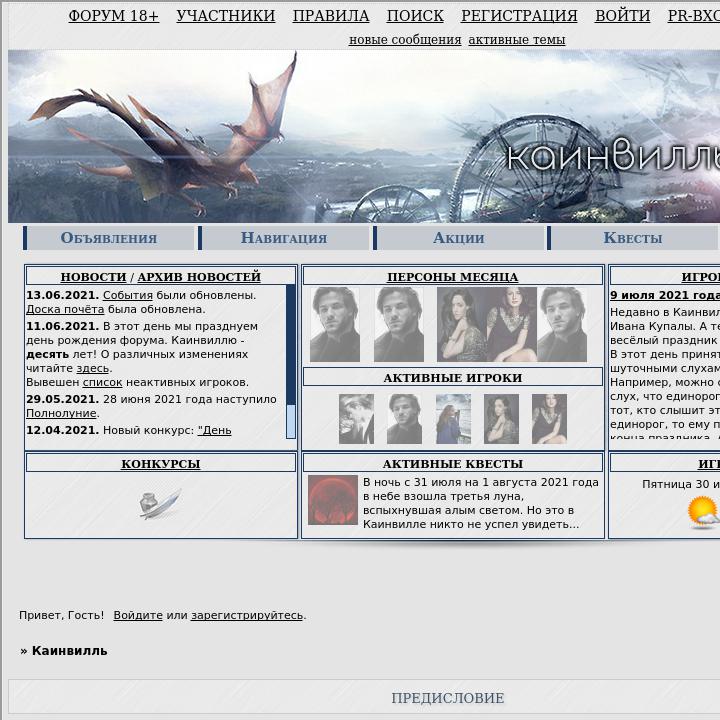Click the sun weather icon
720x720 pixels.
(x=703, y=512)
